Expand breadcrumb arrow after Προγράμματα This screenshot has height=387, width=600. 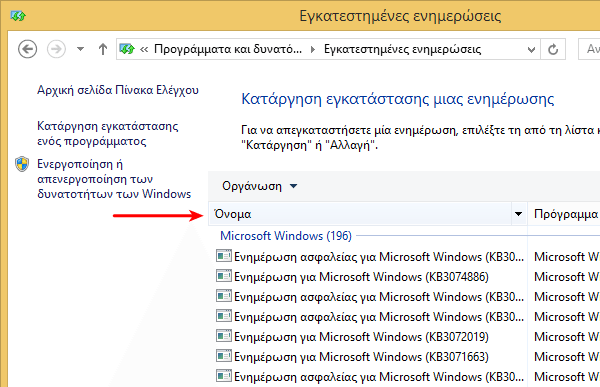pyautogui.click(x=313, y=49)
